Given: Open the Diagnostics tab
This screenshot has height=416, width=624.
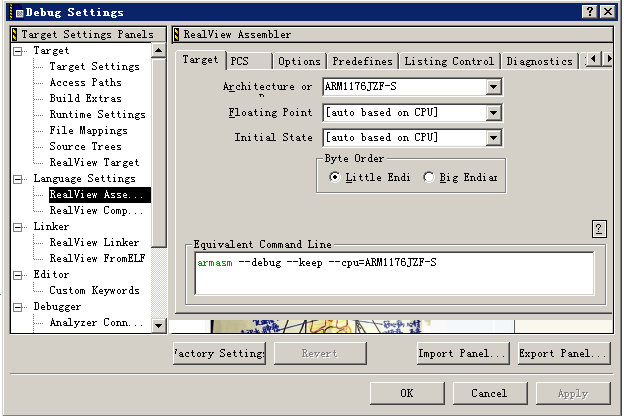Looking at the screenshot, I should tap(539, 61).
